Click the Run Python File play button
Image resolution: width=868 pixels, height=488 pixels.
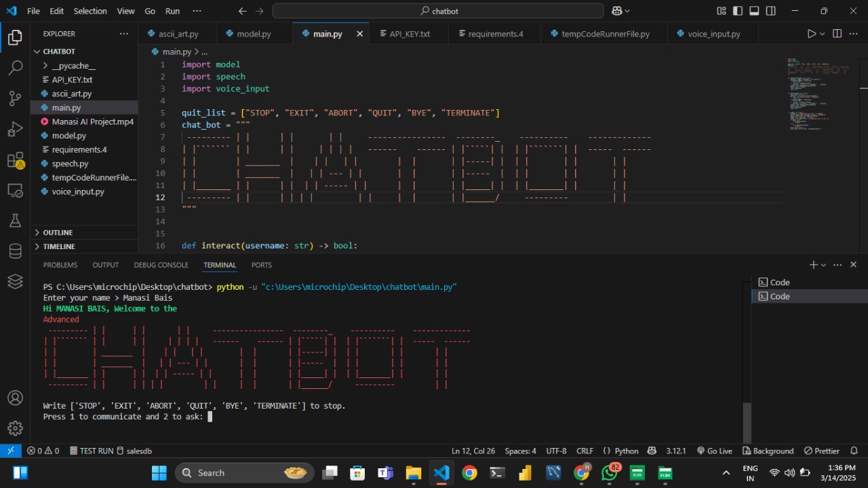[x=812, y=34]
